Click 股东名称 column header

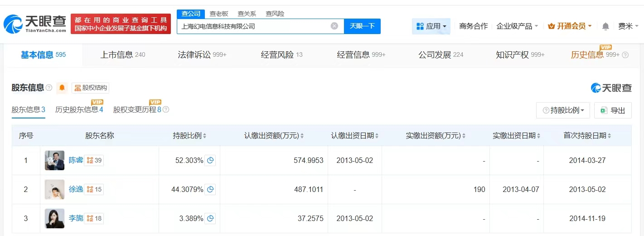pos(100,136)
